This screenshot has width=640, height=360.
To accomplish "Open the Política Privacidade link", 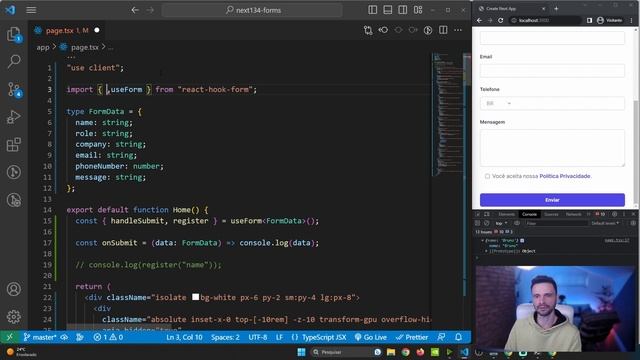I will [x=565, y=176].
